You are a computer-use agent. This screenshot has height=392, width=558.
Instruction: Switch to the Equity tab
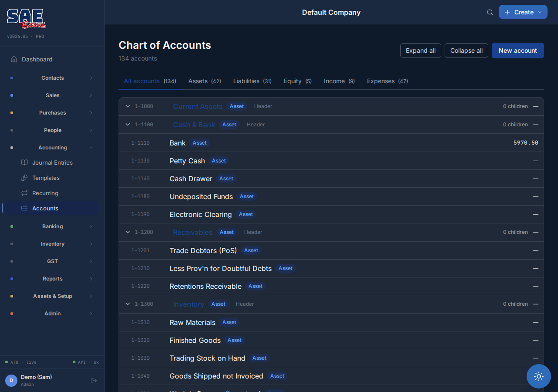click(298, 81)
